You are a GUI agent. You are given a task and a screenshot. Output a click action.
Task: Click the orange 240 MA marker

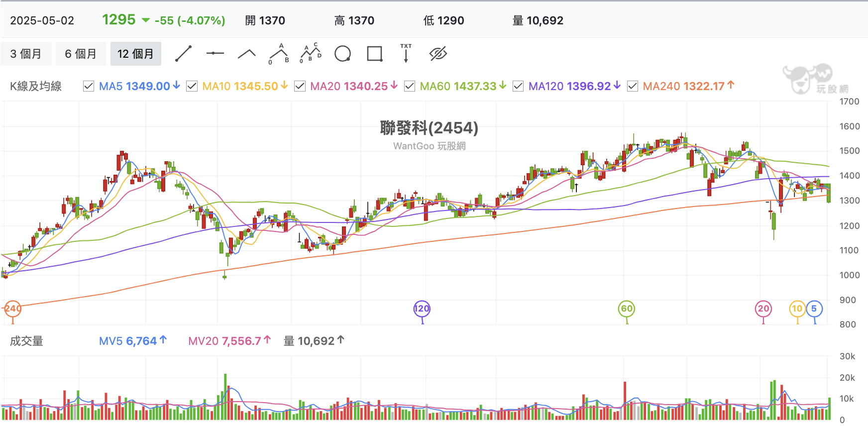click(12, 309)
